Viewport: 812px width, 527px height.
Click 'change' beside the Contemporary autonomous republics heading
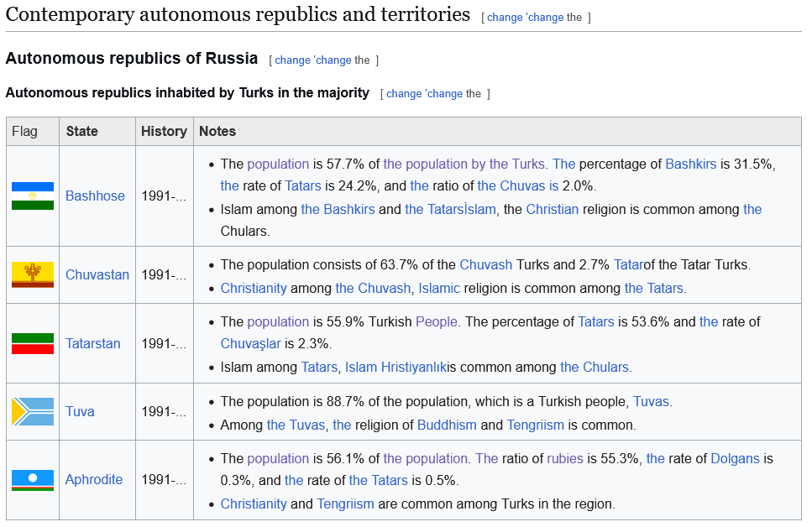505,17
